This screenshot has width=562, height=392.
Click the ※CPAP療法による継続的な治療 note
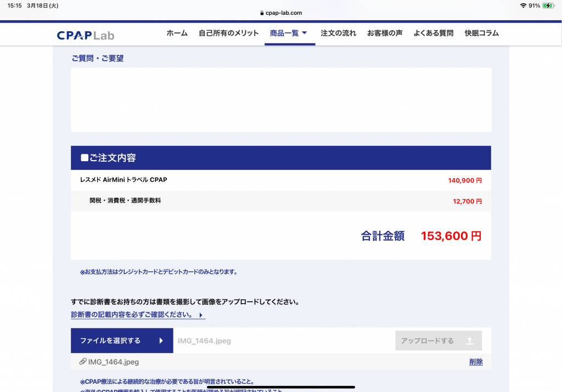pos(167,382)
